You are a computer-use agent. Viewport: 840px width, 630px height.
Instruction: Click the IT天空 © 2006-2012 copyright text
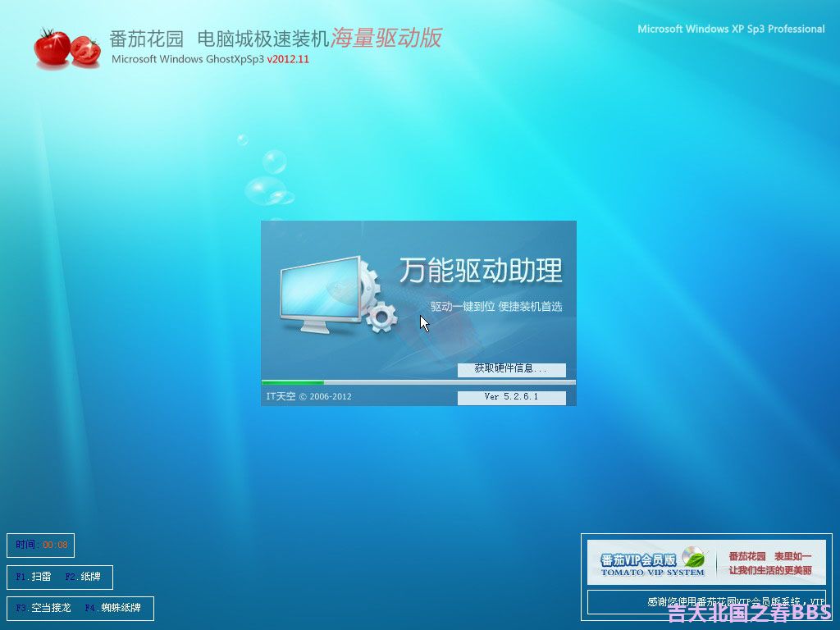309,397
